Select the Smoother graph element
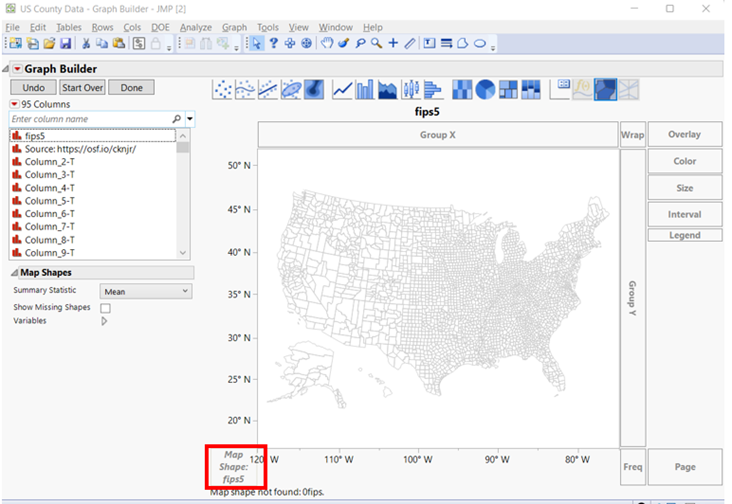Image resolution: width=732 pixels, height=504 pixels. click(x=245, y=89)
